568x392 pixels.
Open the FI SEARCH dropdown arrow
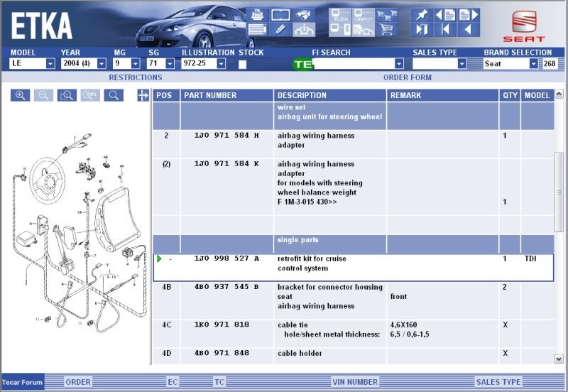click(399, 64)
